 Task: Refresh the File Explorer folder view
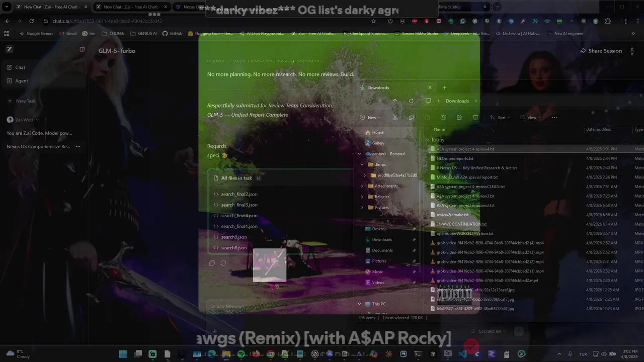coord(411,101)
